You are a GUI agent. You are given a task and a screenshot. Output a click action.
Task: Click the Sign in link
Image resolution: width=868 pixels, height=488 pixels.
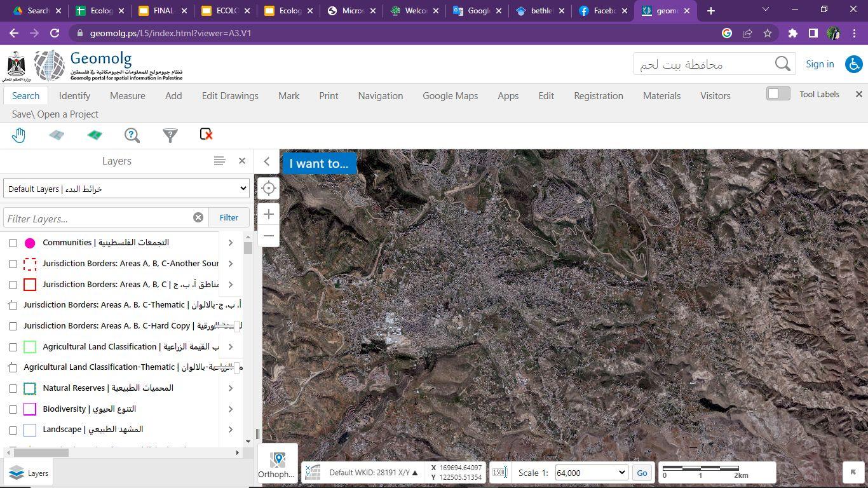click(x=820, y=64)
